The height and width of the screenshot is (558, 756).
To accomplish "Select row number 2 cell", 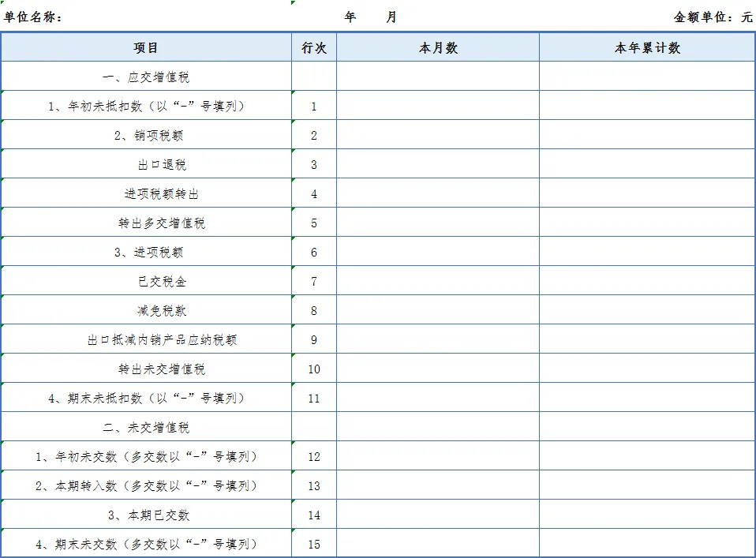I will coord(314,135).
